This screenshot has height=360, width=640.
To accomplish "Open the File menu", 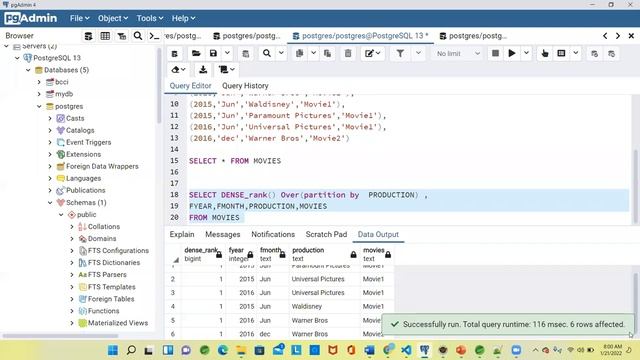I will (79, 18).
